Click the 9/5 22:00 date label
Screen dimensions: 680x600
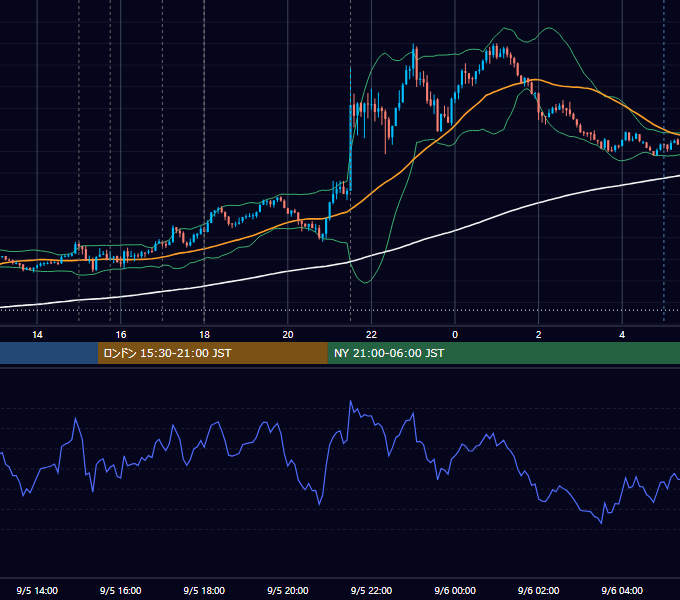click(371, 590)
